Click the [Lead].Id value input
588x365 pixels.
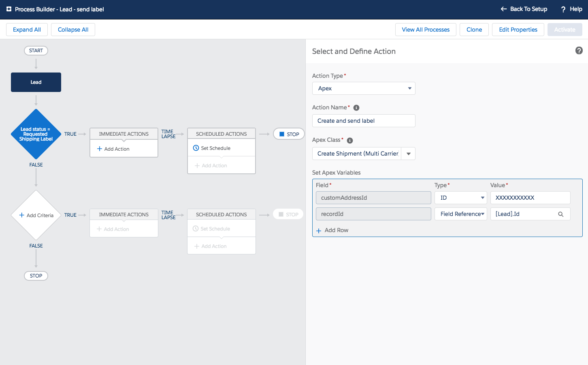tap(530, 214)
